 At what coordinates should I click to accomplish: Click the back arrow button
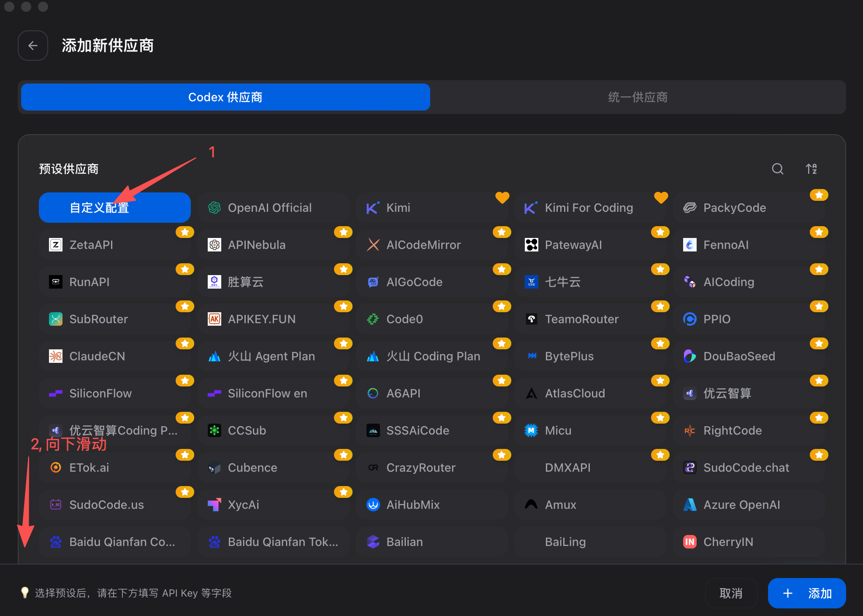tap(33, 46)
